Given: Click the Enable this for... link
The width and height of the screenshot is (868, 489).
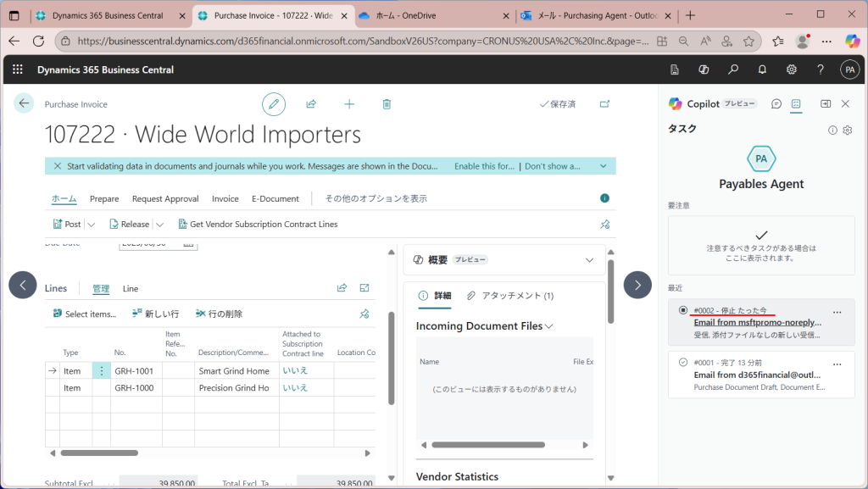Looking at the screenshot, I should coord(484,166).
